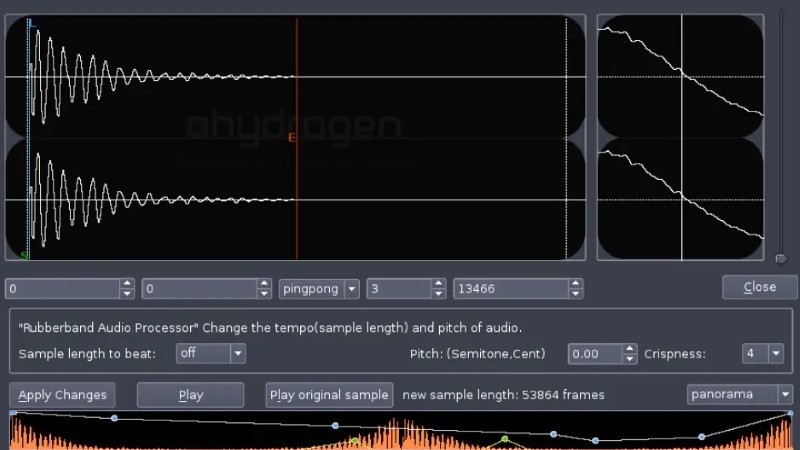Decrease the loop count value 3
The image size is (800, 450).
(438, 294)
